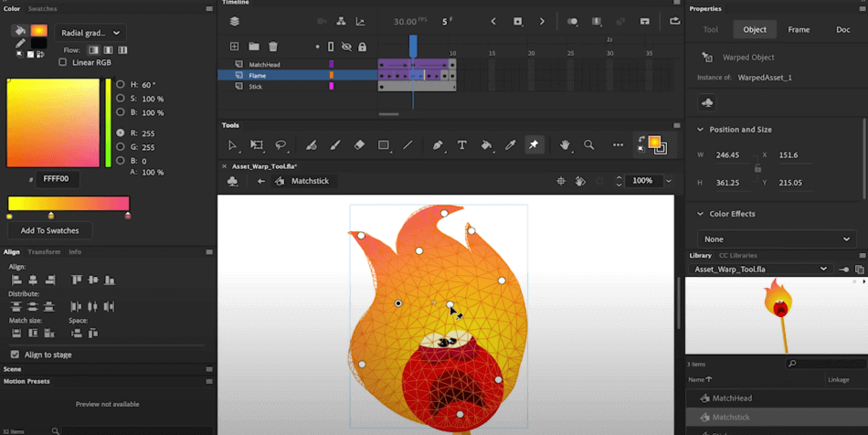868x435 pixels.
Task: Select the Eyedropper tool
Action: (x=510, y=145)
